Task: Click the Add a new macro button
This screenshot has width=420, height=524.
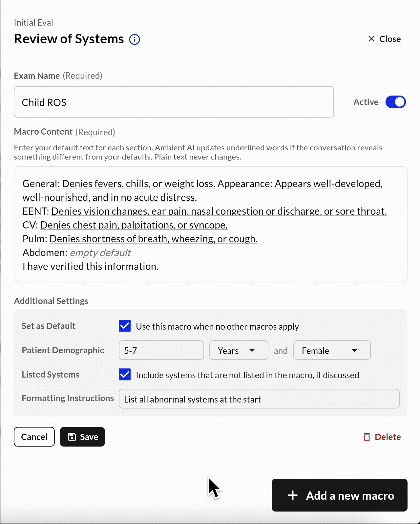Action: tap(339, 495)
